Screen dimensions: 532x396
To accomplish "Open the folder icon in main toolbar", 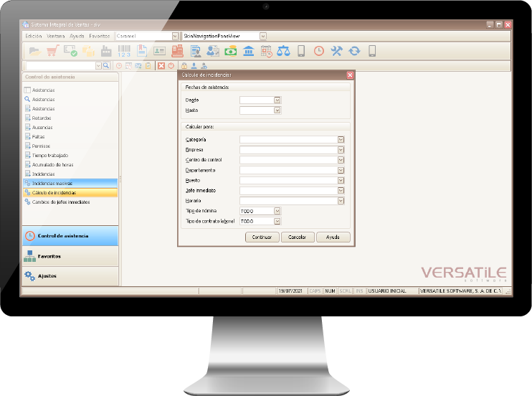I will click(x=35, y=51).
